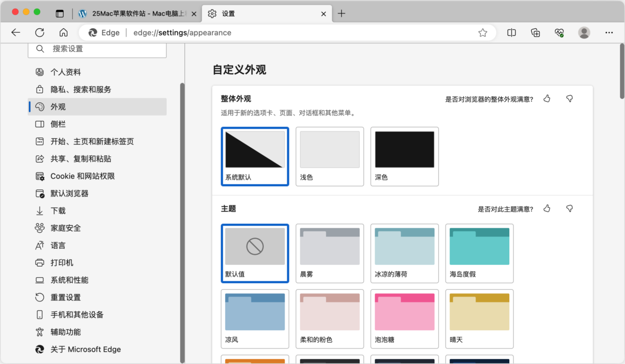Click the edge://settings/appearance address bar

click(287, 33)
